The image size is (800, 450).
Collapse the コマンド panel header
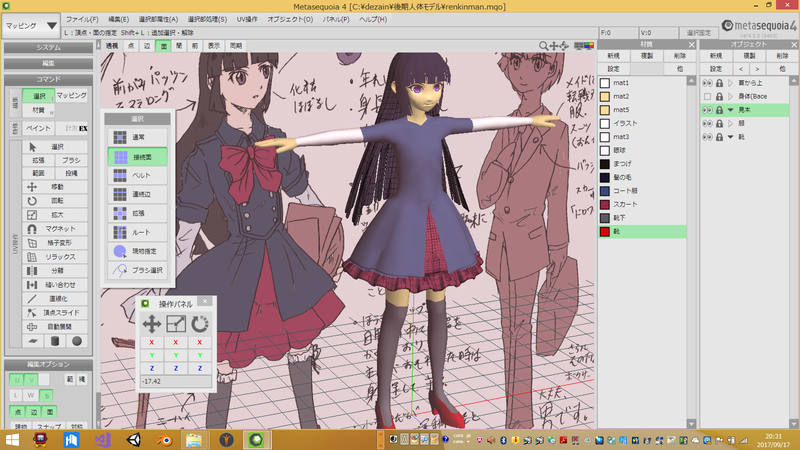(x=48, y=80)
